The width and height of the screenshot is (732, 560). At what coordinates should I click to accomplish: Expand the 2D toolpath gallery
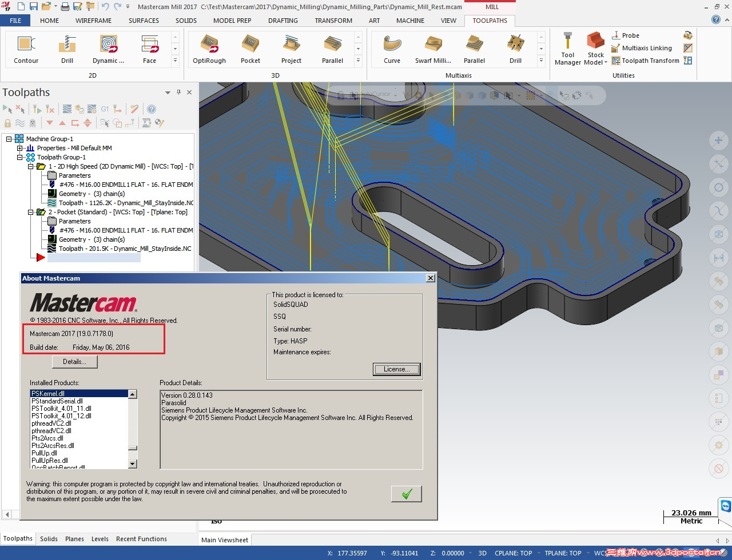pos(175,61)
